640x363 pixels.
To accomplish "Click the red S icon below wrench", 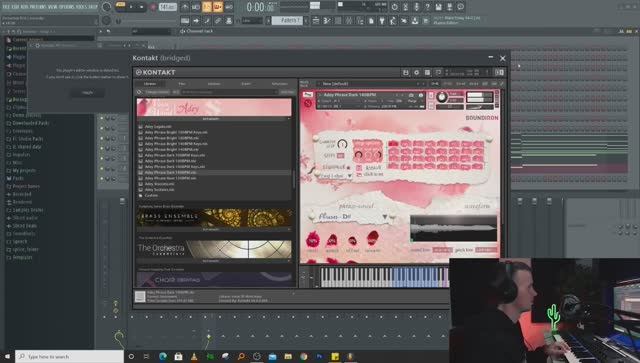I will pos(308,104).
